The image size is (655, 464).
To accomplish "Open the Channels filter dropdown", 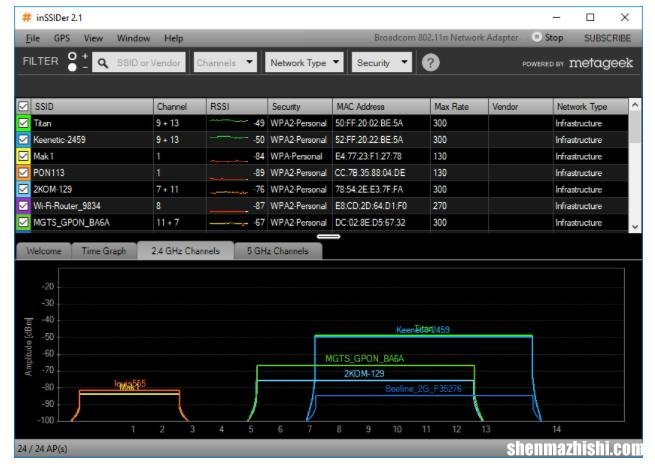I will point(225,62).
